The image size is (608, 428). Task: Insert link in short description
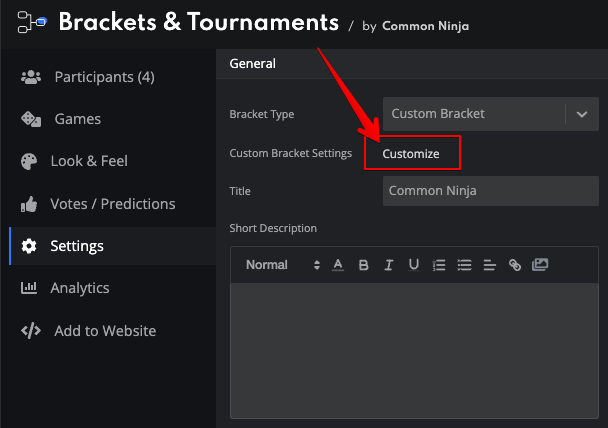click(x=515, y=265)
